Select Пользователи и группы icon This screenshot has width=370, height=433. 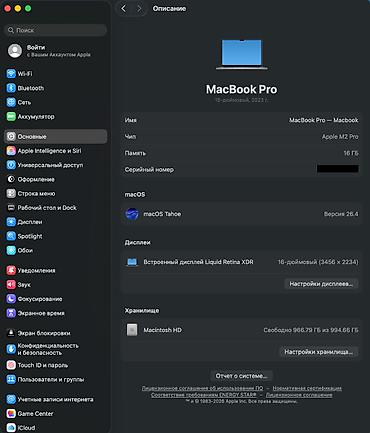[11, 379]
